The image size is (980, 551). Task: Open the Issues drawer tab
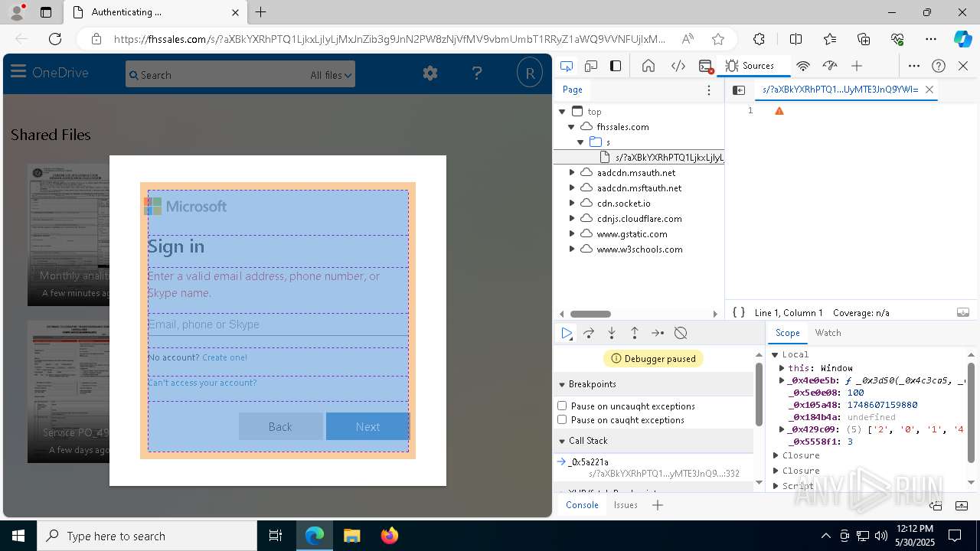pyautogui.click(x=626, y=505)
